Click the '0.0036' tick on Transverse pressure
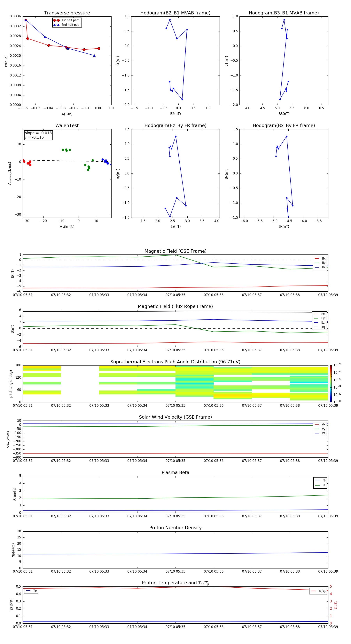Screen dimensions: 351x644 (15, 16)
